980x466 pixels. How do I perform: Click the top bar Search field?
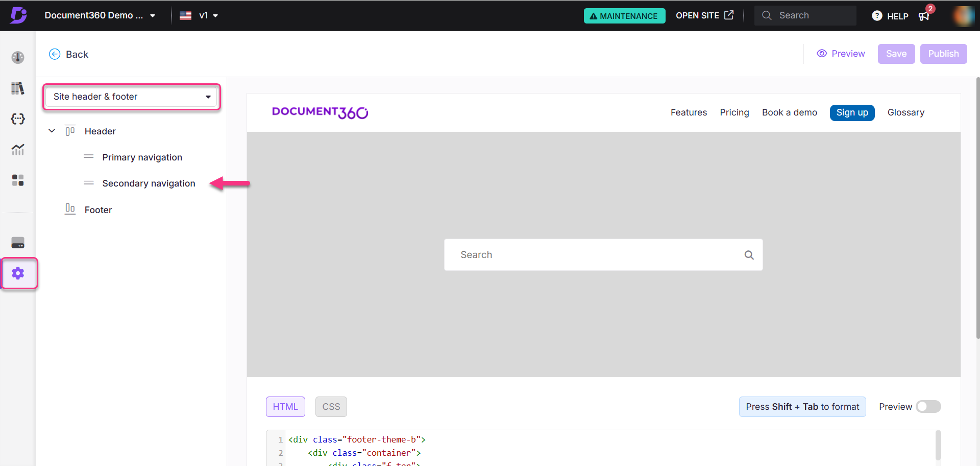pyautogui.click(x=805, y=15)
